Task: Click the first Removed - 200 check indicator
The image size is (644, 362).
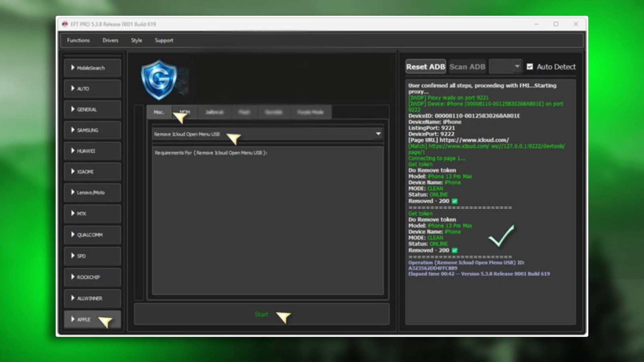Action: (455, 201)
